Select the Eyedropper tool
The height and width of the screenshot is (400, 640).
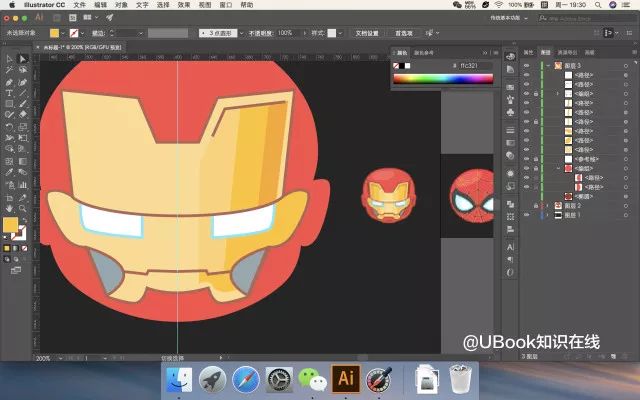pyautogui.click(x=9, y=172)
